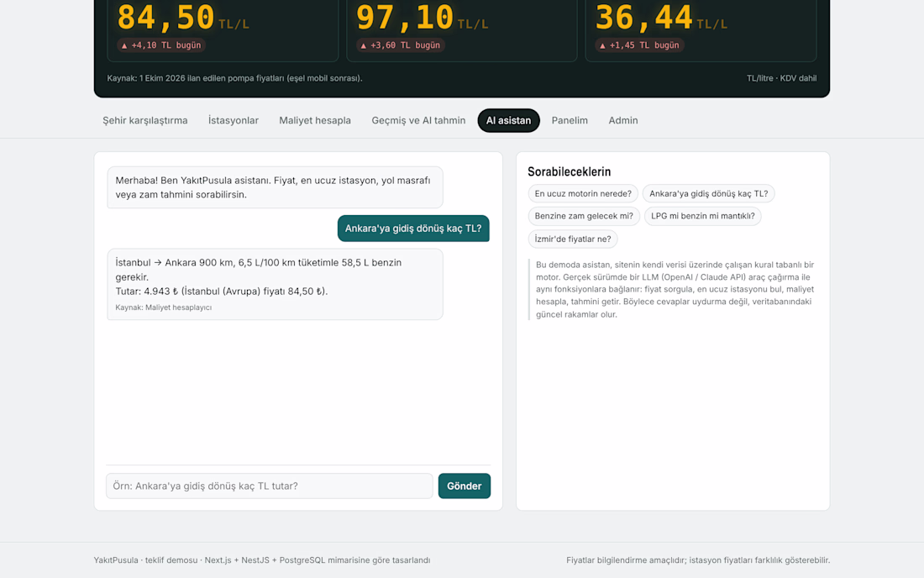
Task: Click the 'Kaynak: Maliyet hesaplayıcı' source note
Action: click(163, 307)
